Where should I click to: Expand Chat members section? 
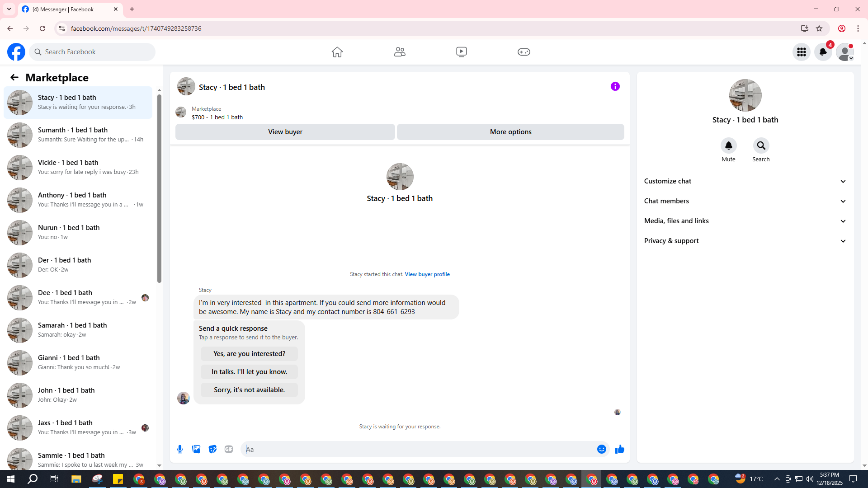[745, 201]
